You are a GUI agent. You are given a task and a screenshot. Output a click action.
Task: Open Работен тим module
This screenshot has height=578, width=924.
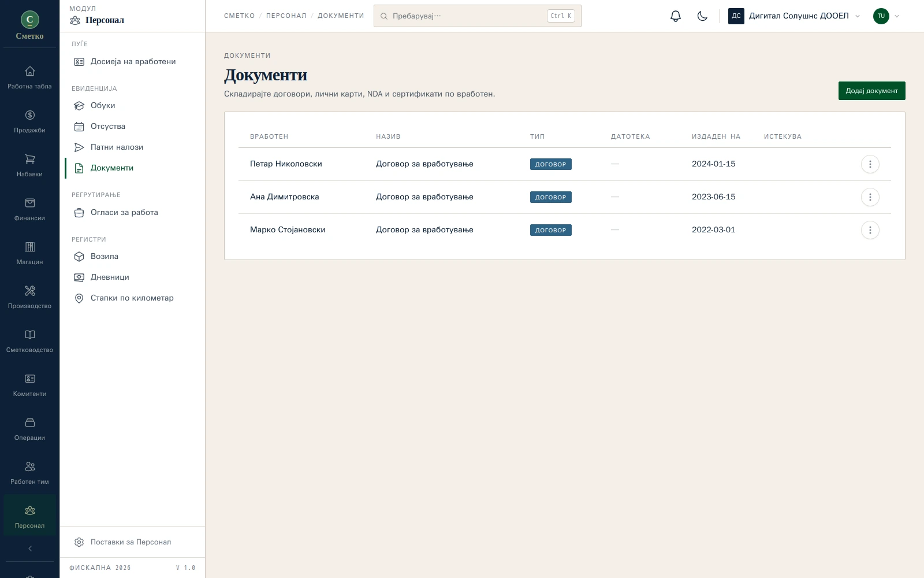click(x=29, y=473)
